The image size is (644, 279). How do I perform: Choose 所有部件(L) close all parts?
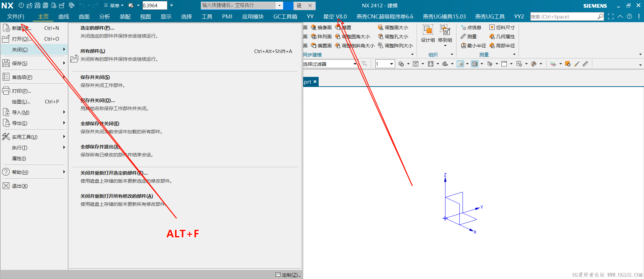coord(184,55)
